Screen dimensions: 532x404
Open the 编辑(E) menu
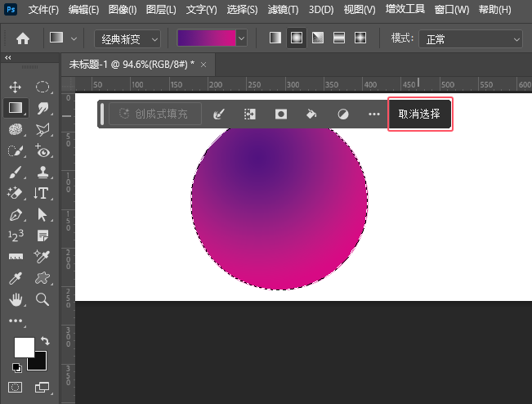coord(83,10)
